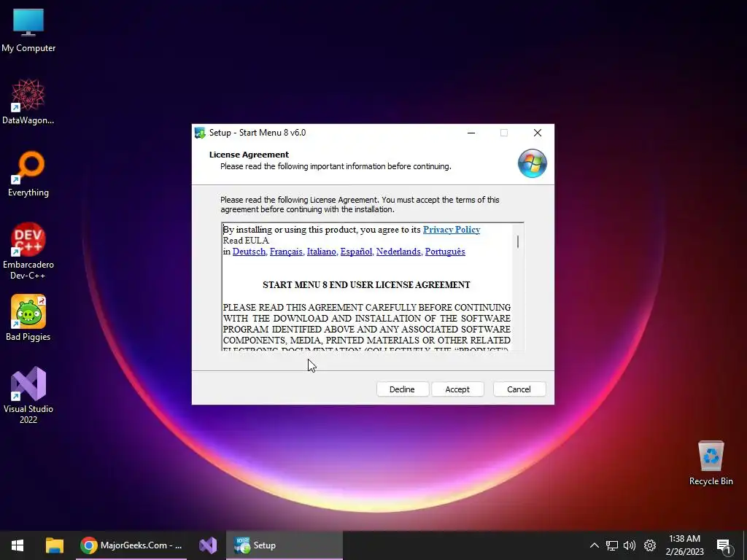Open the Español EULA link
Image resolution: width=747 pixels, height=560 pixels.
356,252
